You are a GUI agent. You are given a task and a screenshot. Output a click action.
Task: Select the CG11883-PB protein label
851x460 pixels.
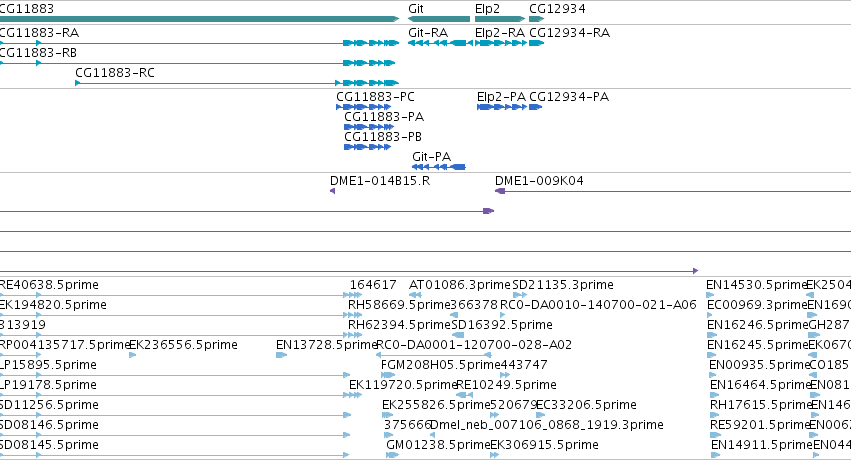383,137
